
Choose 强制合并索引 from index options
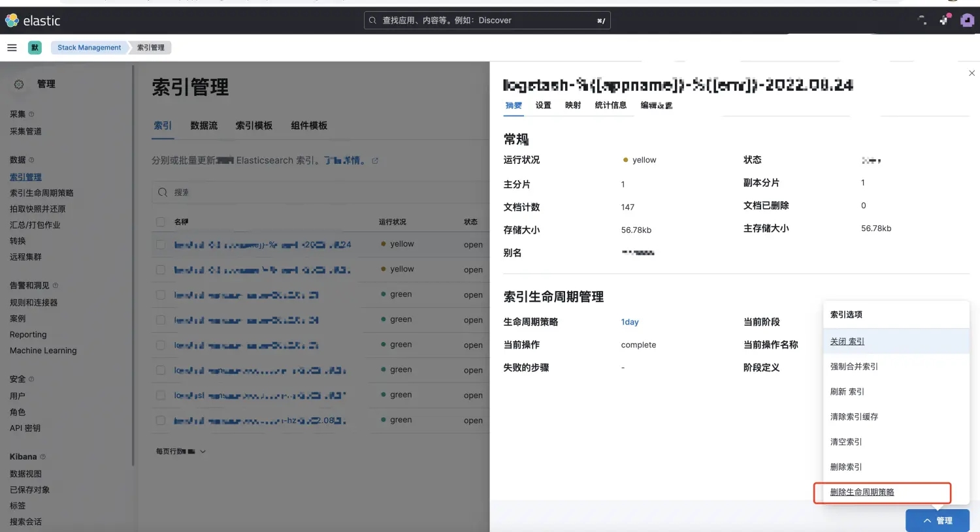pos(896,367)
